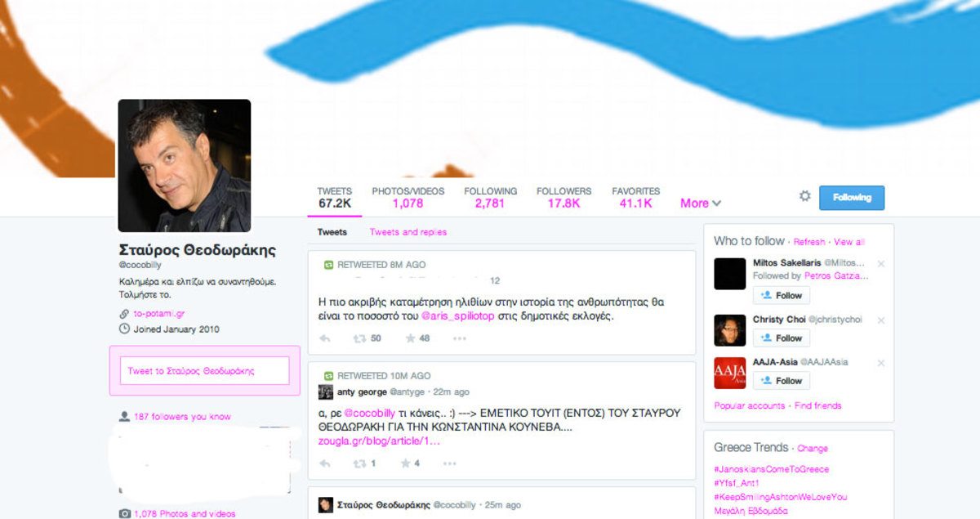Click Change next to Greece Trends
This screenshot has width=980, height=519.
pyautogui.click(x=812, y=449)
